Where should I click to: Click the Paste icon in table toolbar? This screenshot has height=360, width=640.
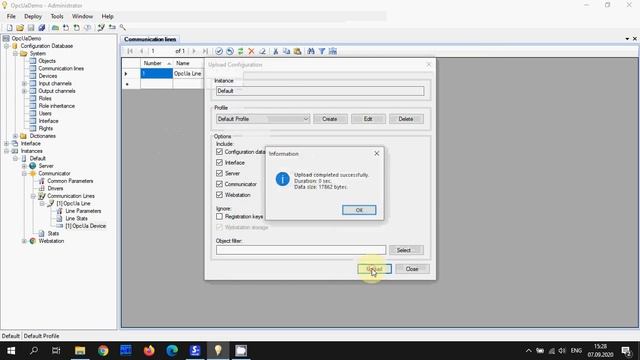click(298, 51)
